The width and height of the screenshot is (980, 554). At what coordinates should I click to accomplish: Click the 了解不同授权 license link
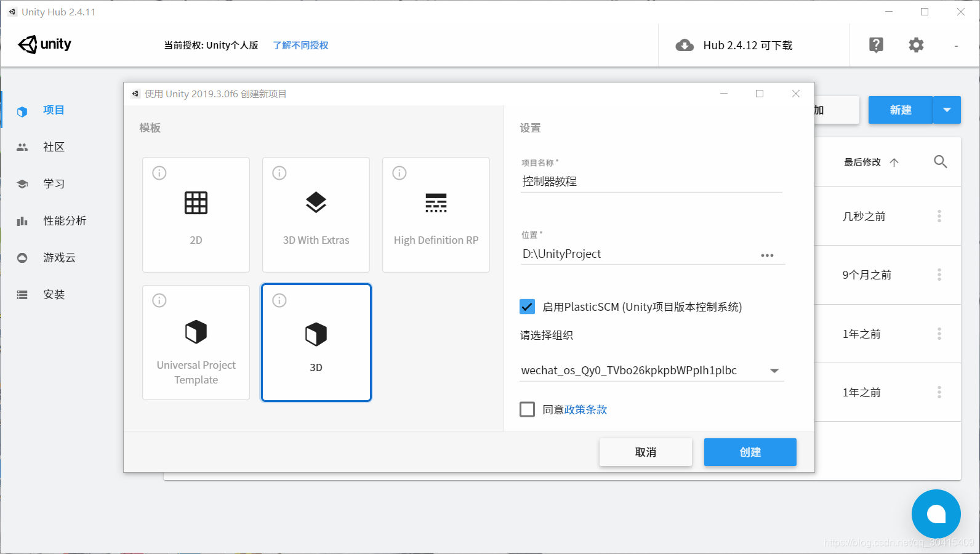point(300,46)
